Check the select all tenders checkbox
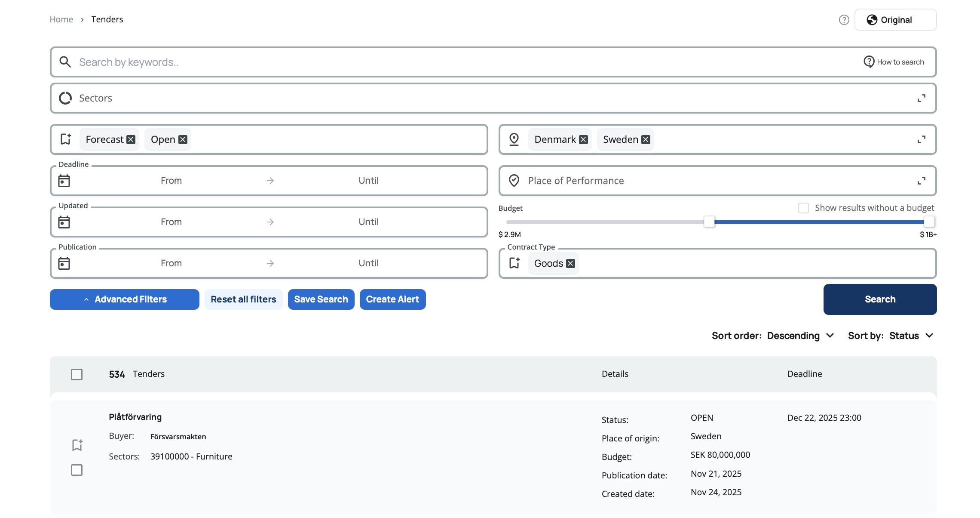980x518 pixels. coord(77,374)
